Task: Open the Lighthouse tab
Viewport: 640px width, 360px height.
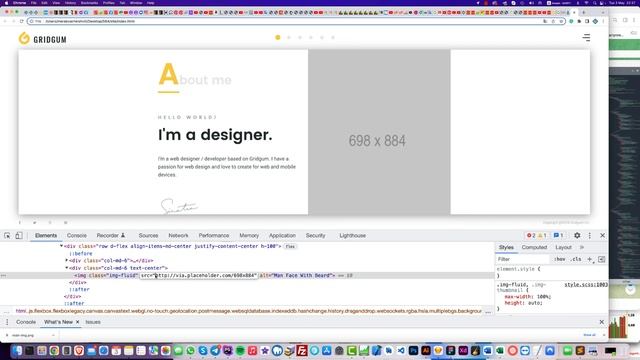Action: tap(353, 236)
